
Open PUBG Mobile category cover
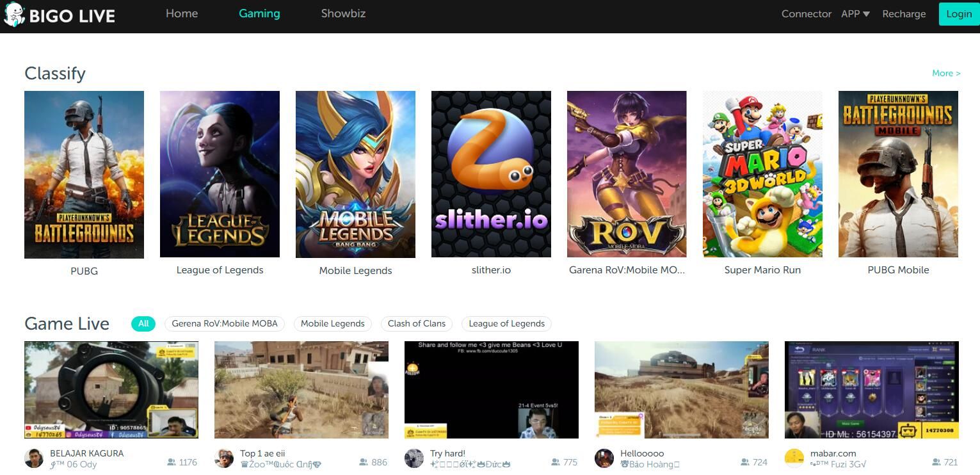(x=898, y=174)
